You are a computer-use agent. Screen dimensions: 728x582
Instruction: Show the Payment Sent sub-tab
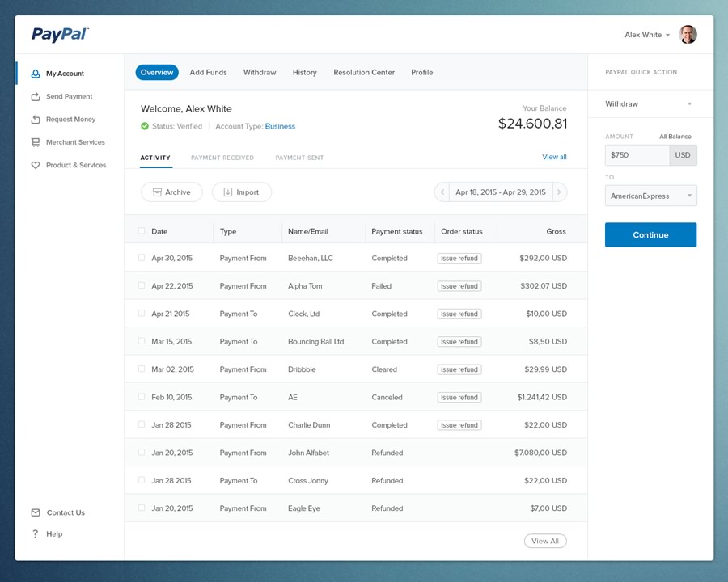[299, 158]
